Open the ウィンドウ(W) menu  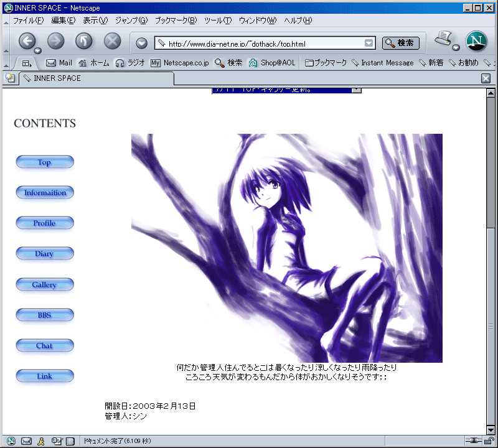[x=258, y=21]
